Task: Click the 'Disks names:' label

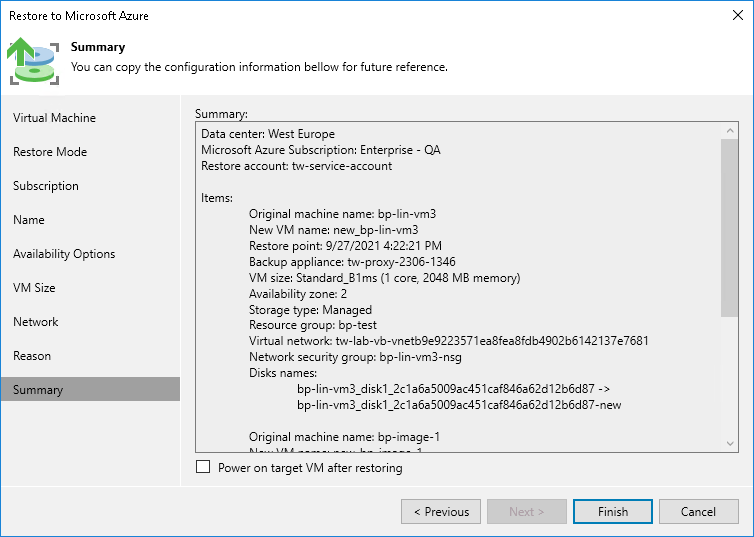Action: (x=283, y=373)
